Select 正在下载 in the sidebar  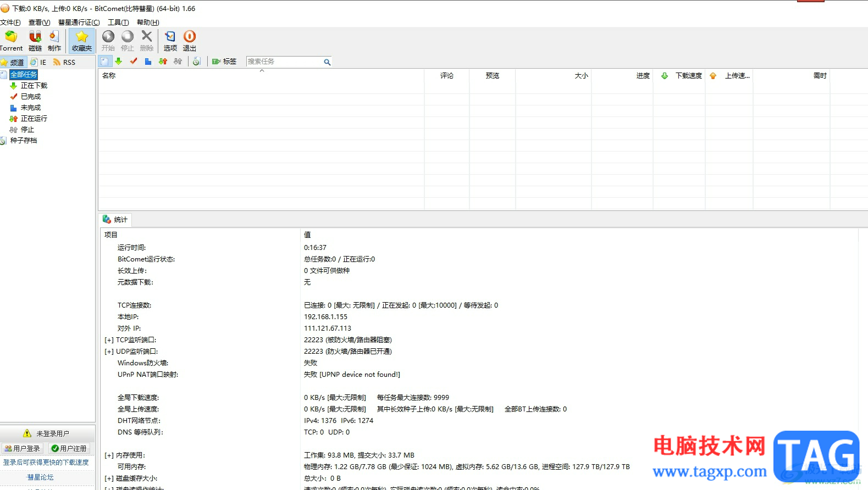34,86
